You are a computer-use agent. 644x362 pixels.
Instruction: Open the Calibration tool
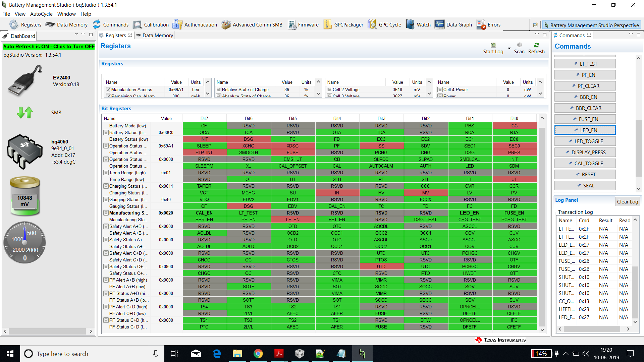151,25
